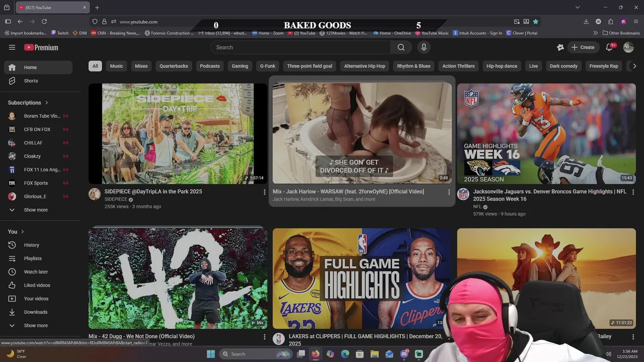644x362 pixels.
Task: Select the Quarterbacks filter chip
Action: coord(174,66)
